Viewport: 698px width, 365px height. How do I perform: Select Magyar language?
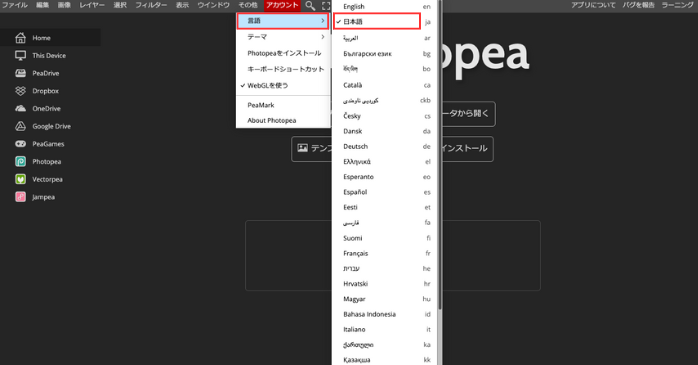(x=385, y=299)
